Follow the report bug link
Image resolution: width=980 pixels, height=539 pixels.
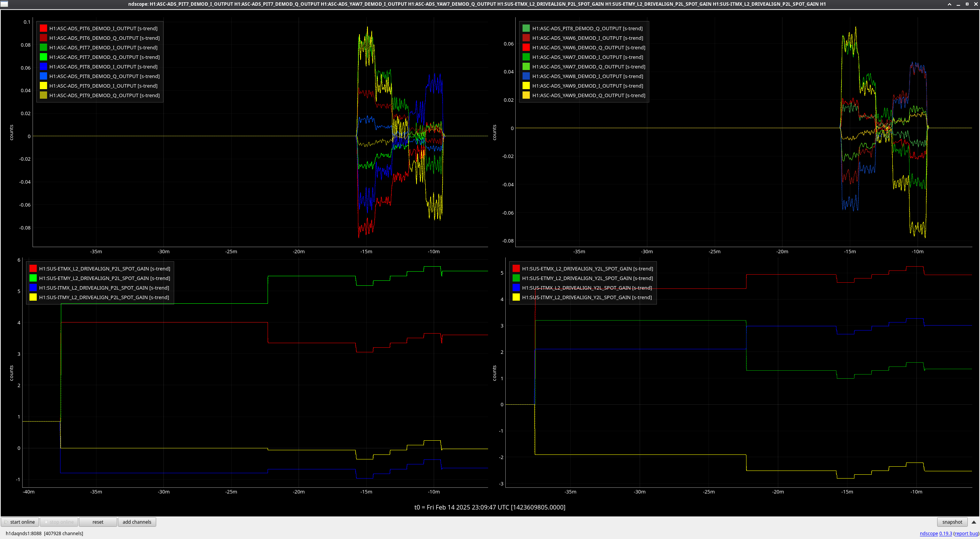(x=966, y=533)
